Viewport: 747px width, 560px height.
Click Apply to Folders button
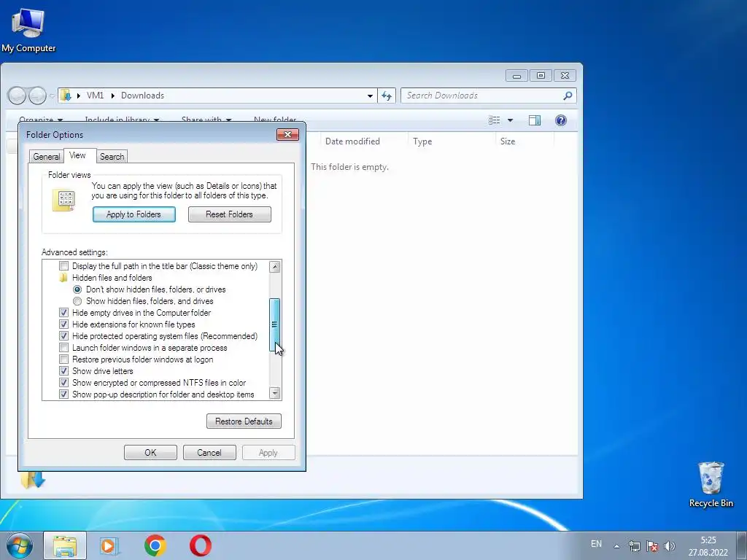(x=134, y=214)
